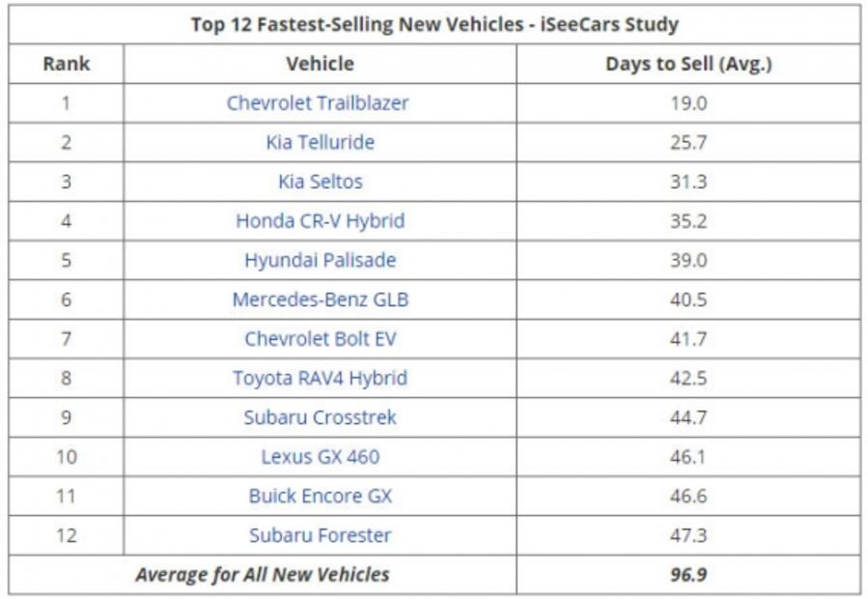Follow the Honda CR-V Hybrid link

[x=320, y=221]
